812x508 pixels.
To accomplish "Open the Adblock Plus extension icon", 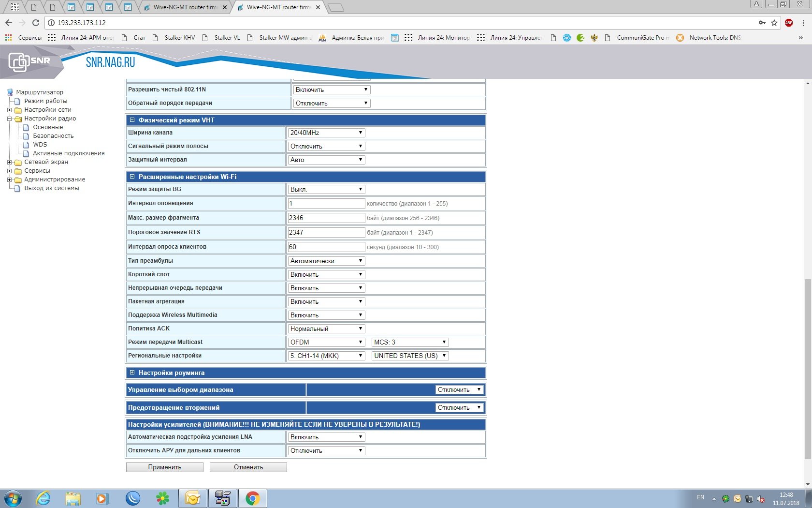I will point(789,23).
